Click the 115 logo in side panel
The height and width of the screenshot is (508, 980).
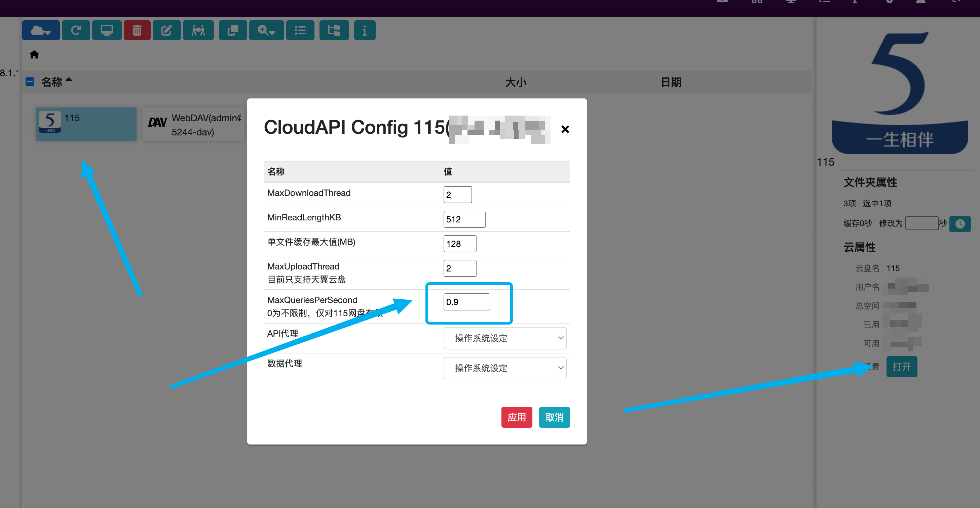pyautogui.click(x=900, y=92)
